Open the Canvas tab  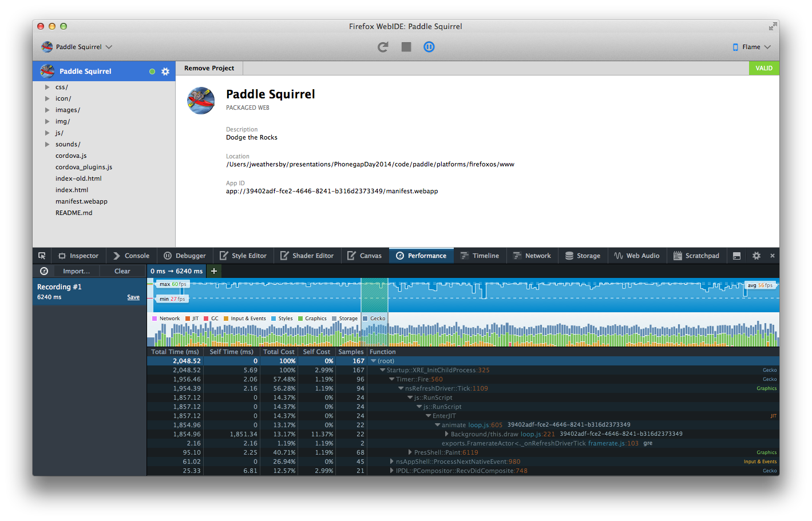click(x=365, y=256)
